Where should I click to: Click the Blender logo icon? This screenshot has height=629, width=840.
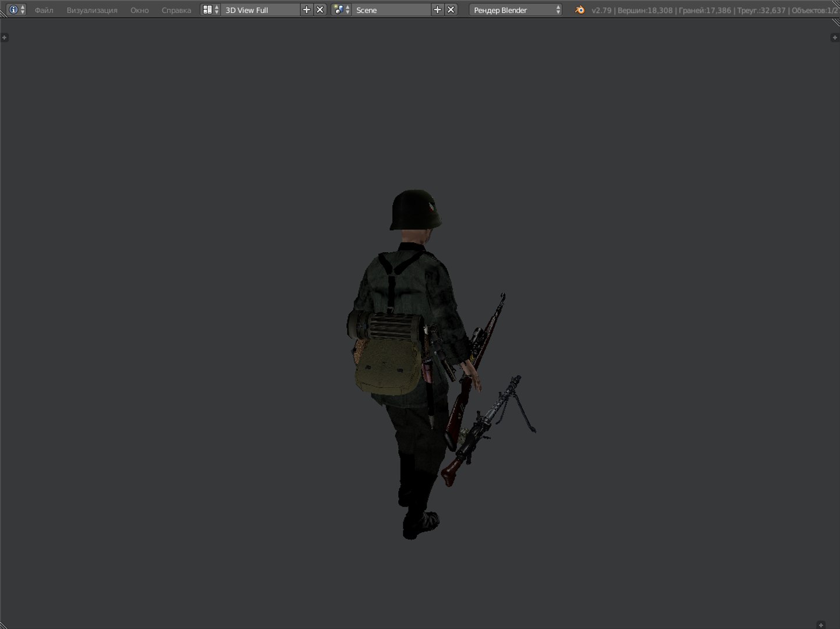[x=580, y=10]
